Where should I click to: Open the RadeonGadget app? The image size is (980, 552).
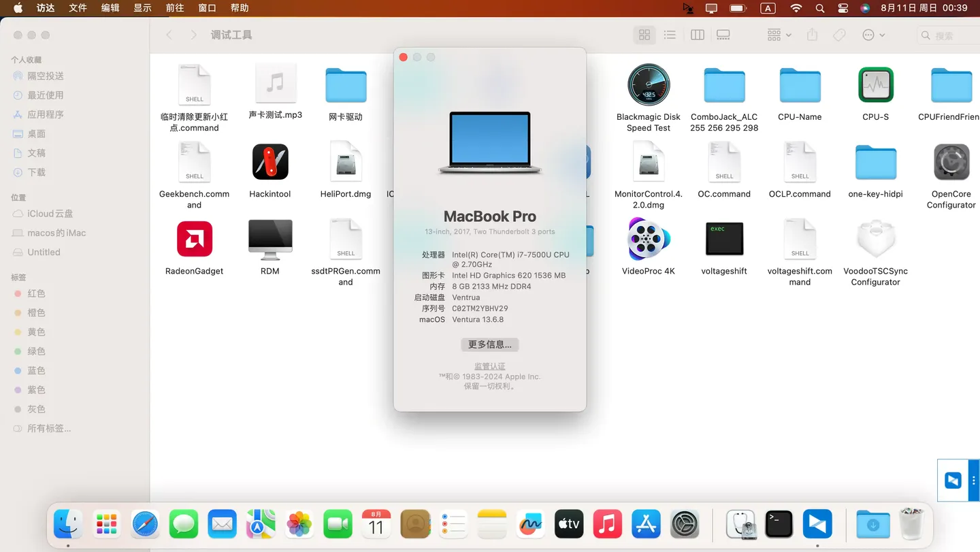[194, 239]
